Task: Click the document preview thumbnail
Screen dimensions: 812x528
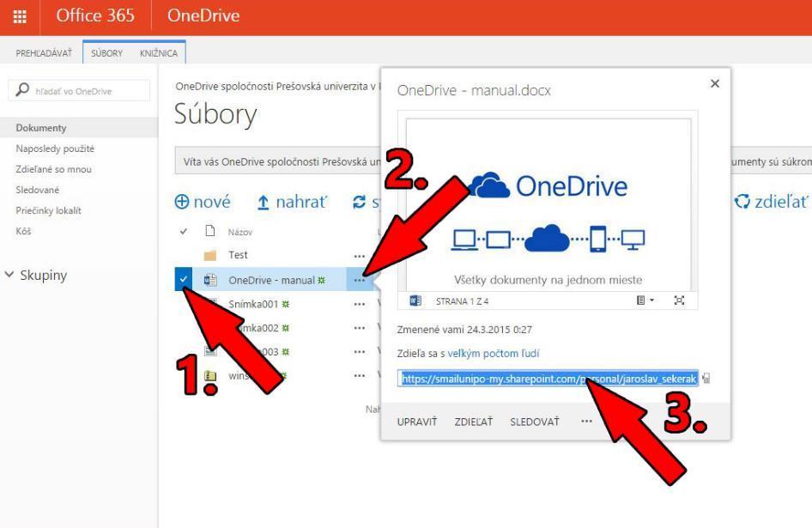Action: 548,203
